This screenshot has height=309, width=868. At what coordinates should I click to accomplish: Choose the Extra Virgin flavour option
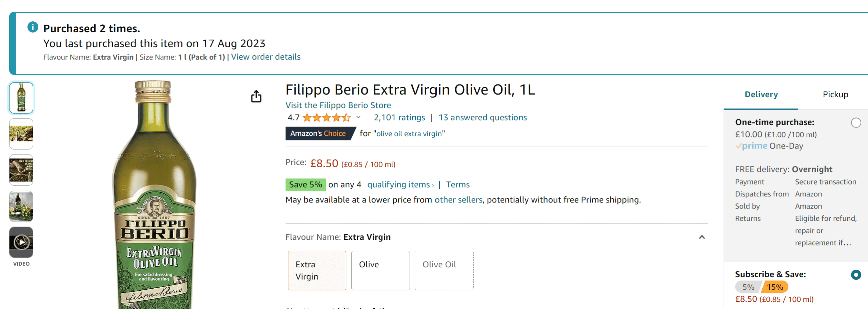[x=317, y=270]
